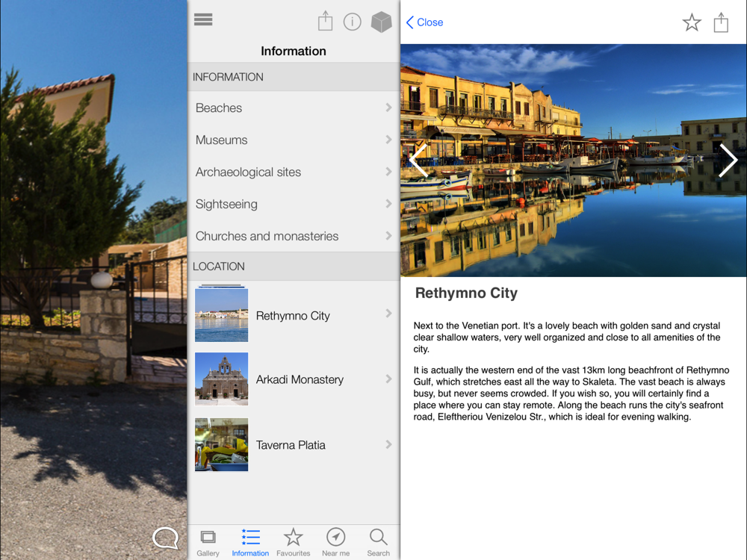Viewport: 747px width, 560px height.
Task: Select Arkadi Monastery location label
Action: 300,379
